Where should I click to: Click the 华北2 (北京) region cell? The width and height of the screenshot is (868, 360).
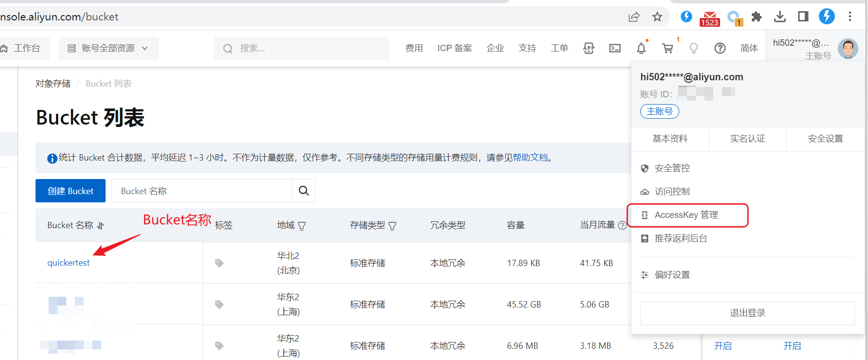(289, 263)
